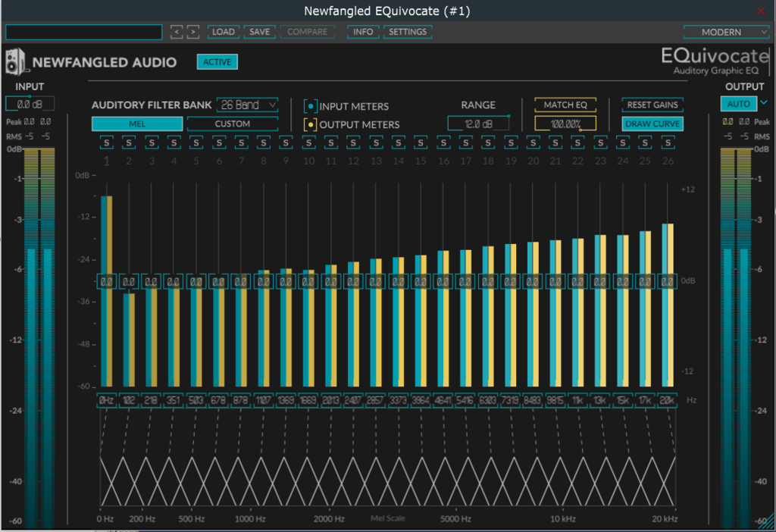The image size is (776, 532).
Task: Select the 20k frequency box
Action: pyautogui.click(x=667, y=400)
